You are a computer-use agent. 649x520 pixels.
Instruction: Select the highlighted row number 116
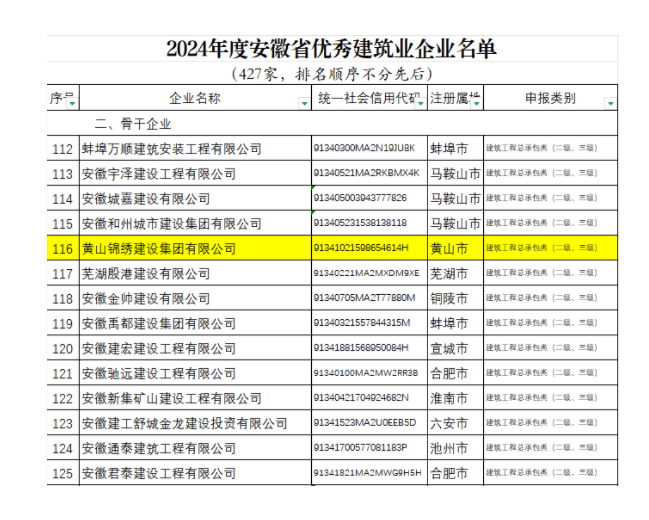pyautogui.click(x=62, y=248)
